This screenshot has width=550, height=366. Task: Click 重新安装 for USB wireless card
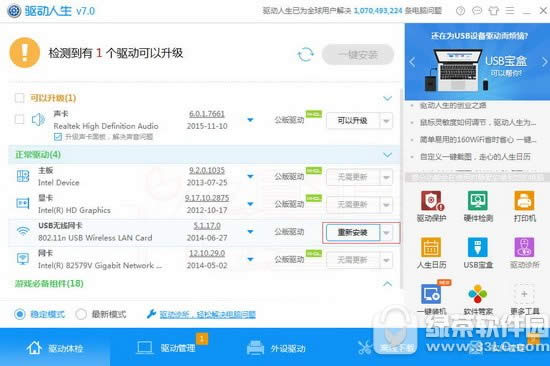(x=353, y=233)
